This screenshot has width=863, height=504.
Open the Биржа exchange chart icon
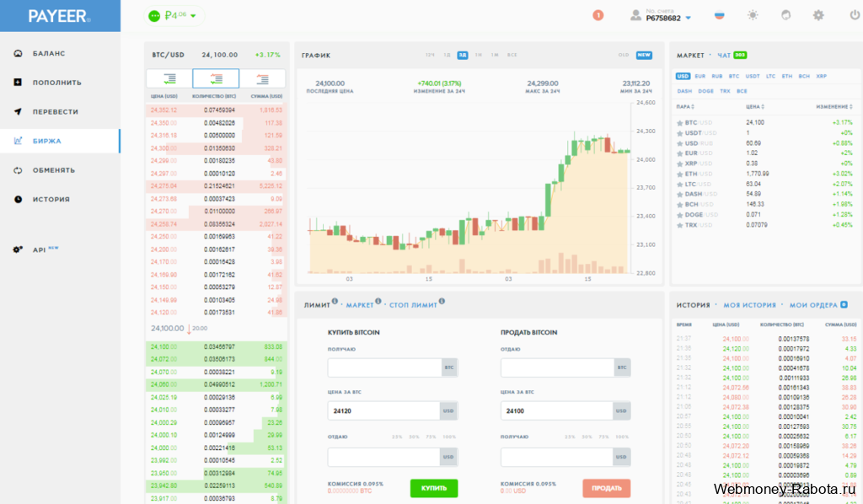click(x=18, y=141)
